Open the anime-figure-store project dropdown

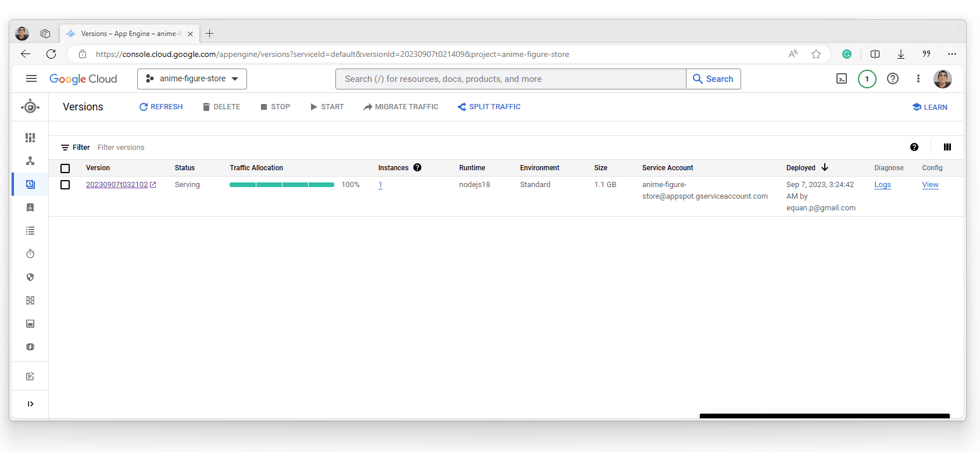(x=192, y=79)
